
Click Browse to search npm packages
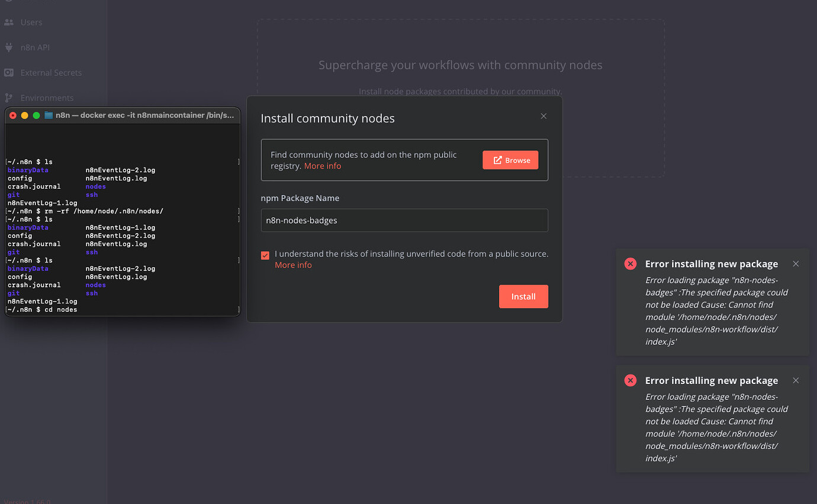(510, 160)
